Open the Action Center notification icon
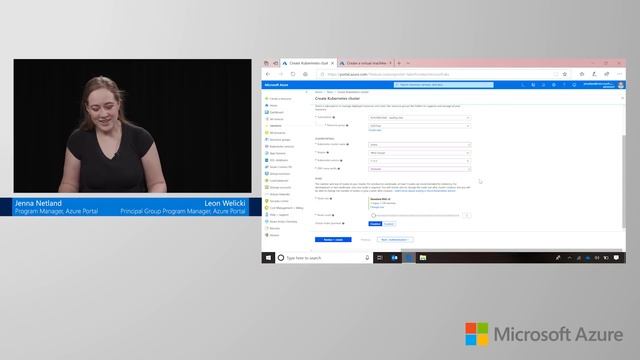The image size is (640, 360). click(616, 258)
